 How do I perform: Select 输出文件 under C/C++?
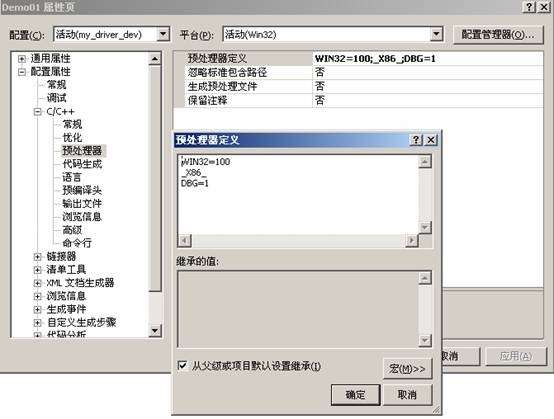[82, 203]
